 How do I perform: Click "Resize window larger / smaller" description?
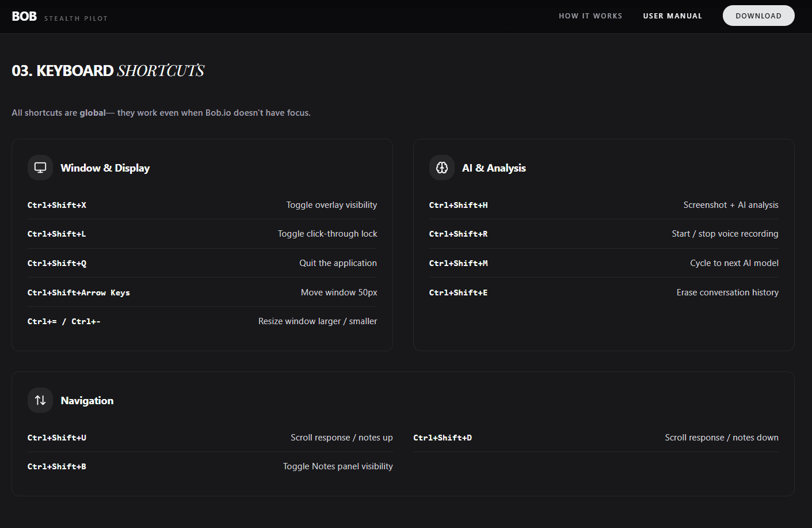[x=318, y=321]
